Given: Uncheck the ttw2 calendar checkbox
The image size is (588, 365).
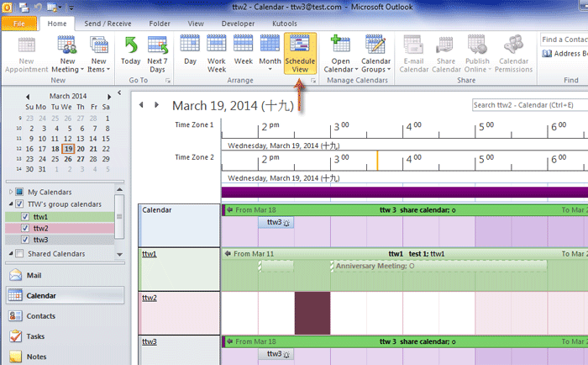Looking at the screenshot, I should [24, 228].
